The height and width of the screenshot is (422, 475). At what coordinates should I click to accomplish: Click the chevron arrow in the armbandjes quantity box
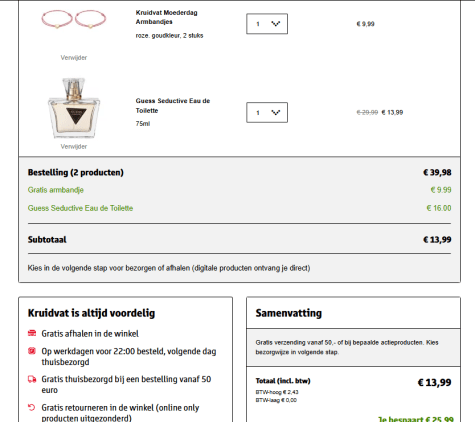276,24
